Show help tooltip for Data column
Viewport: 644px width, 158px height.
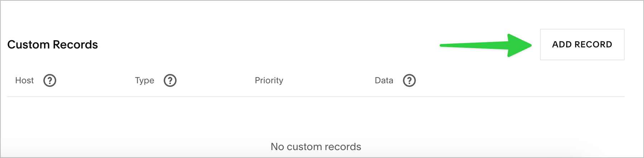click(409, 80)
